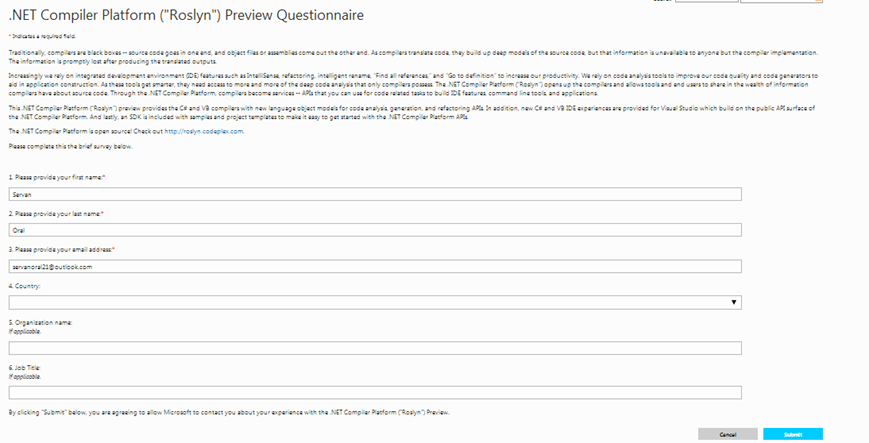The width and height of the screenshot is (869, 443).
Task: Click the first name field containing Servan
Action: pyautogui.click(x=375, y=194)
